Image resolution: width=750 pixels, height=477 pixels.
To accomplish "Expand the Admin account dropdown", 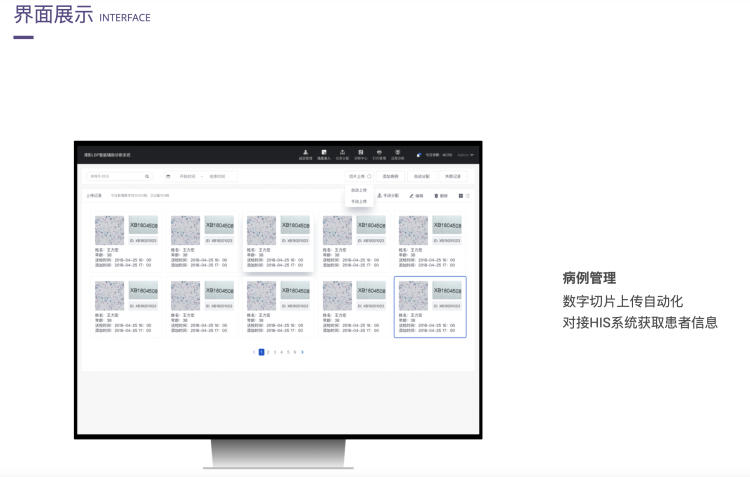I will [465, 155].
